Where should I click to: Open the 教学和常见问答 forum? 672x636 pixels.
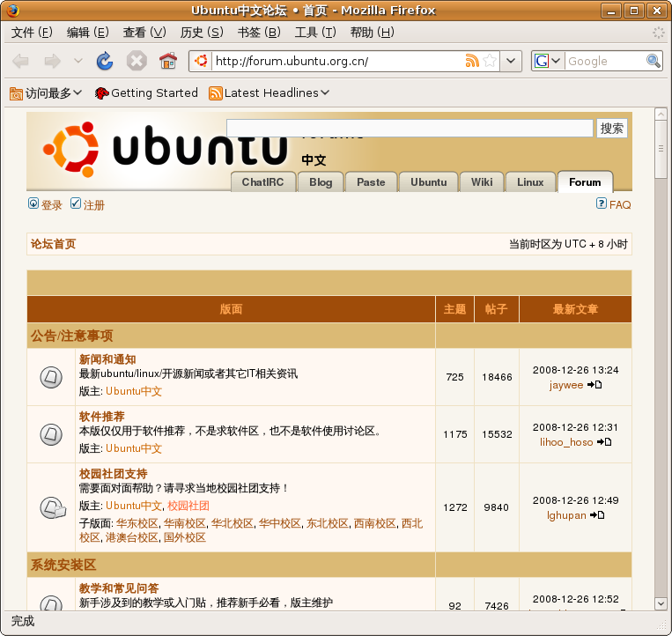click(119, 588)
